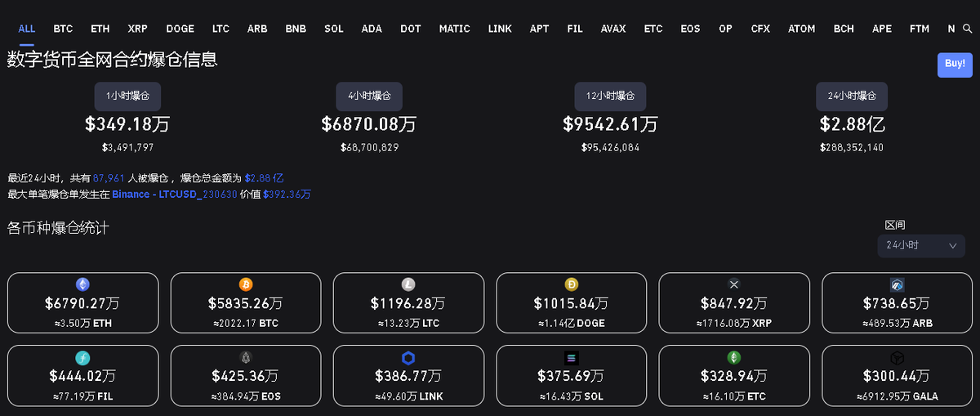Click the XRP coin icon
This screenshot has width=980, height=416.
734,284
